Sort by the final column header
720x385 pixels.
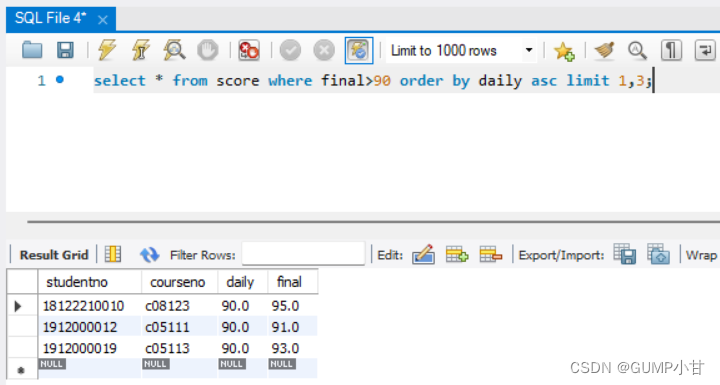click(x=292, y=282)
